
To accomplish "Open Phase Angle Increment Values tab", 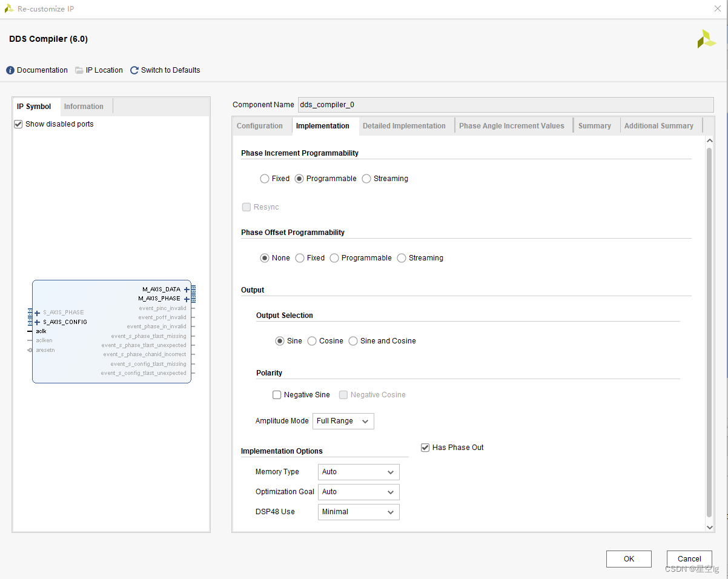I will point(512,126).
